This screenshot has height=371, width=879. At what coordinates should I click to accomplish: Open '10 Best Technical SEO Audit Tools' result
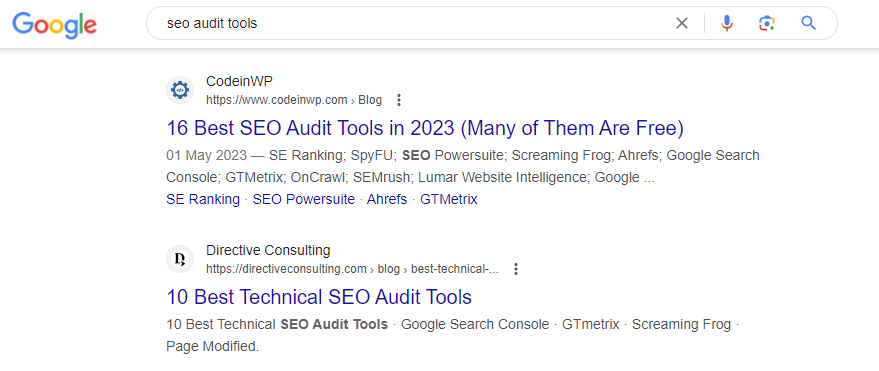[319, 297]
